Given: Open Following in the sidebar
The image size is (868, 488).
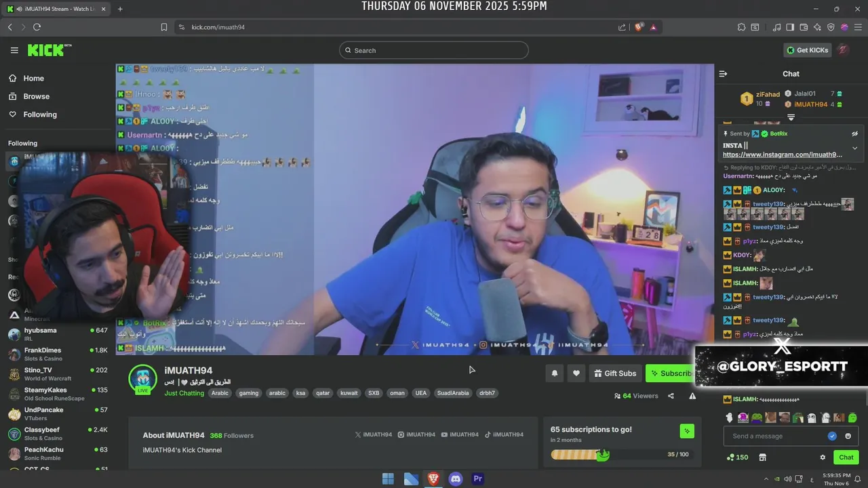Looking at the screenshot, I should point(40,115).
